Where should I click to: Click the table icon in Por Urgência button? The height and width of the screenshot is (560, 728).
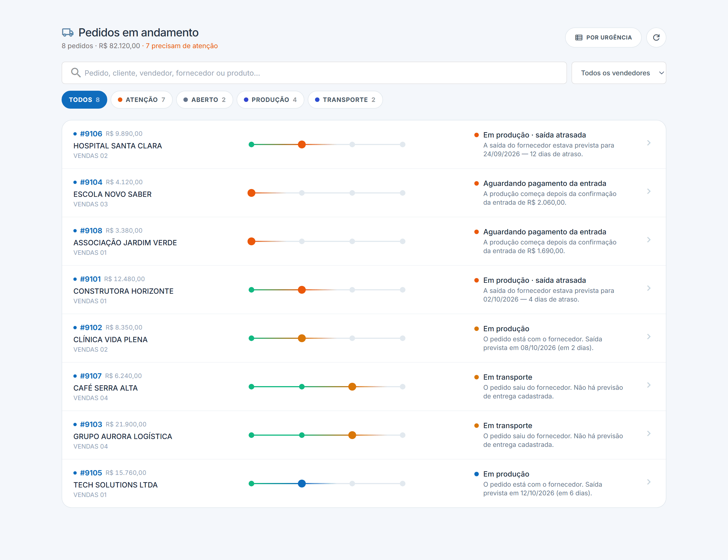point(579,37)
